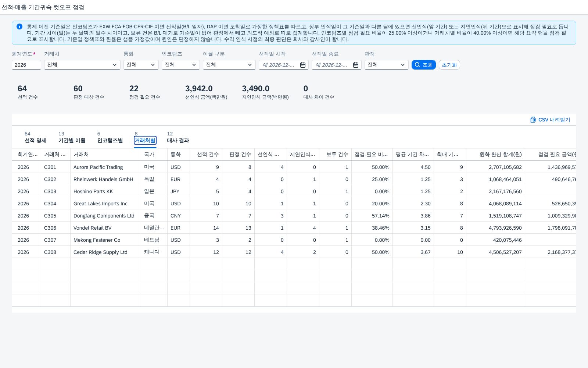Click the 회계연도 input field

(x=26, y=65)
